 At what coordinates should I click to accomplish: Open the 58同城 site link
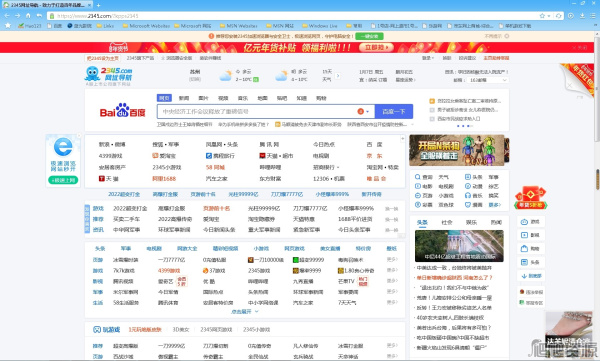click(215, 167)
